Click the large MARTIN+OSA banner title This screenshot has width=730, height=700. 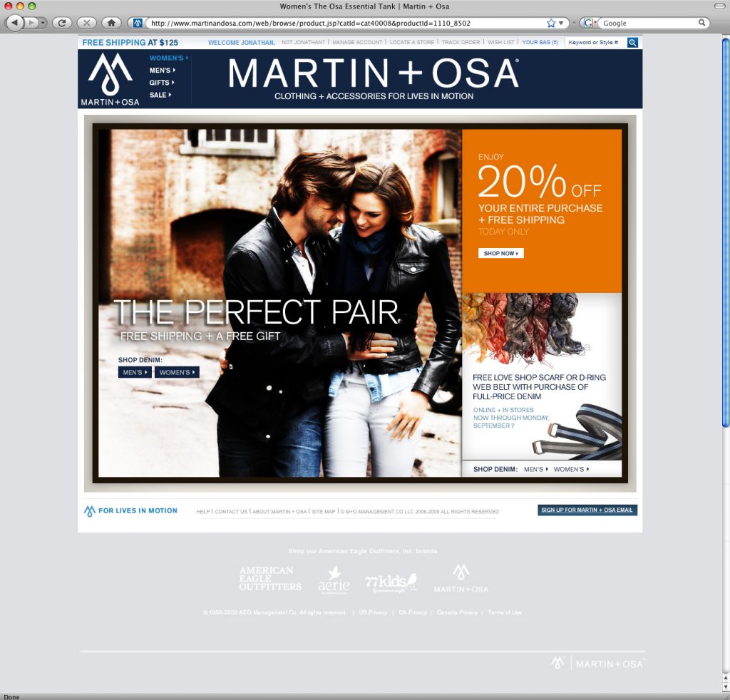point(374,73)
